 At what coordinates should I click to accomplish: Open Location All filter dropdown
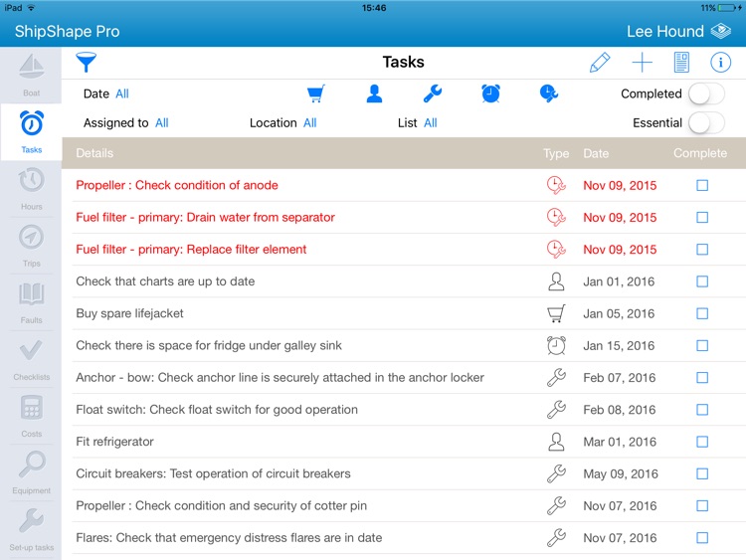click(309, 123)
